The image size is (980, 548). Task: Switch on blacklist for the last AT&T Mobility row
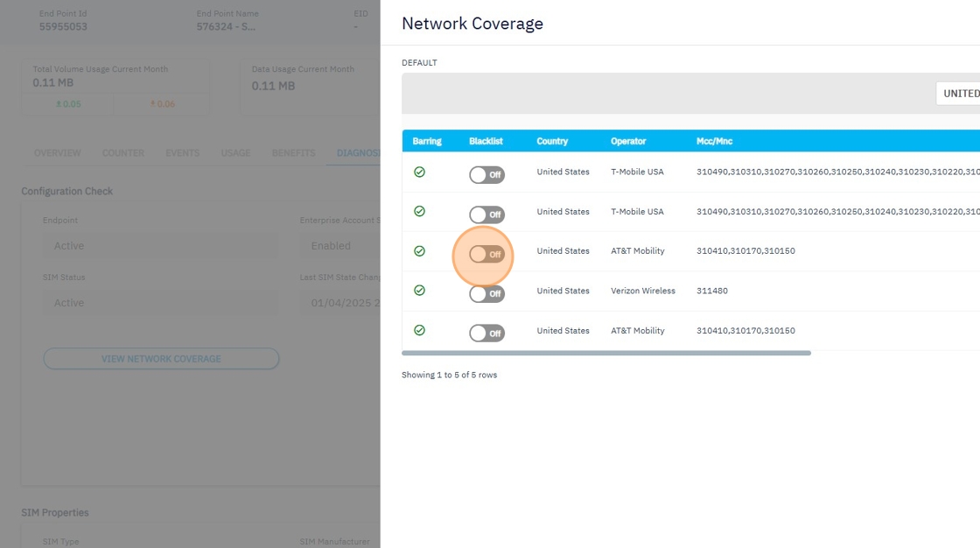pyautogui.click(x=486, y=333)
